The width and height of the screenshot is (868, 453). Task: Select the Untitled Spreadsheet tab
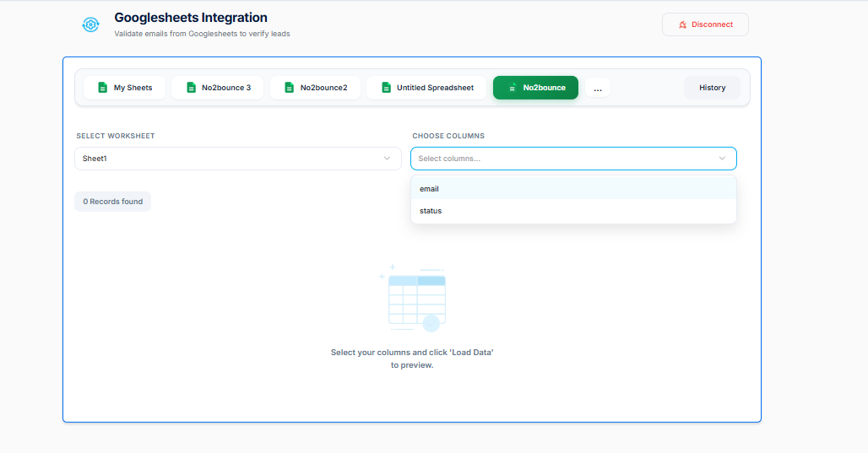[x=426, y=88]
